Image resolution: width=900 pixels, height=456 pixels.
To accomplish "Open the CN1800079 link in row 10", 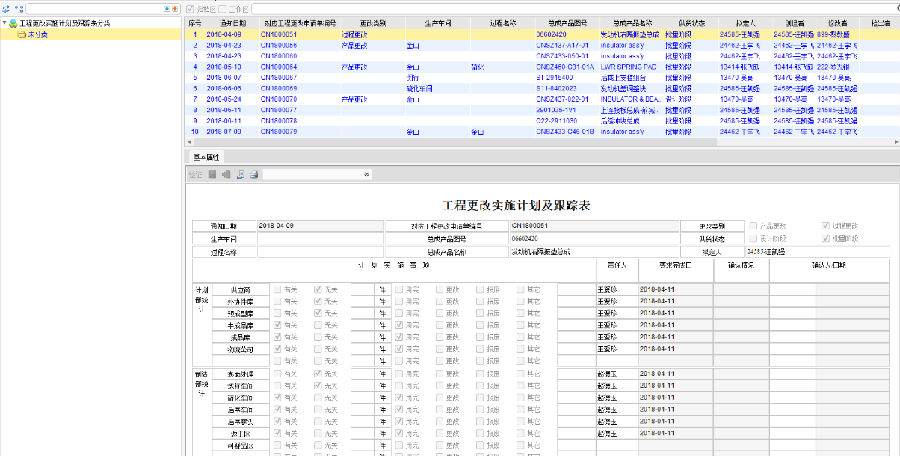I will [x=279, y=131].
